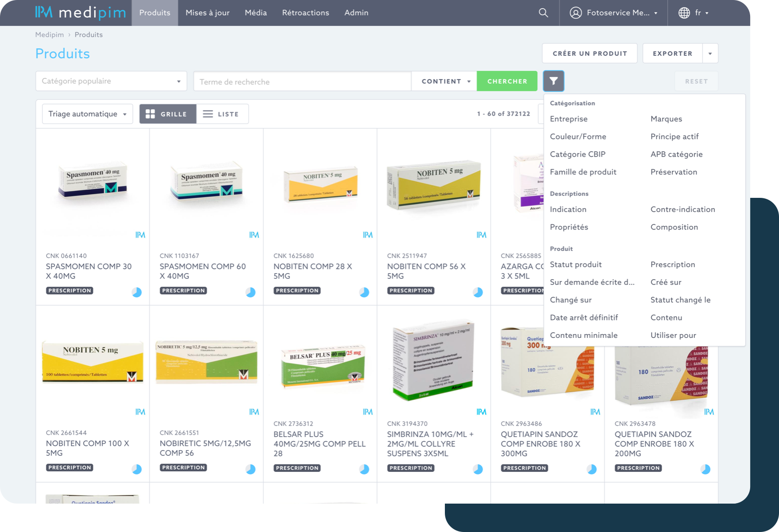Click the 1 - 60 of 372122 counter
The image size is (779, 532).
coord(504,114)
